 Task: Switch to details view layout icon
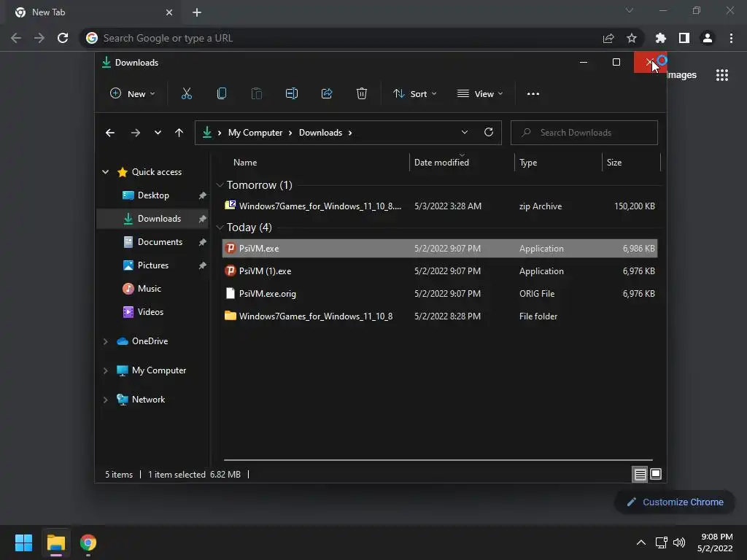click(640, 474)
